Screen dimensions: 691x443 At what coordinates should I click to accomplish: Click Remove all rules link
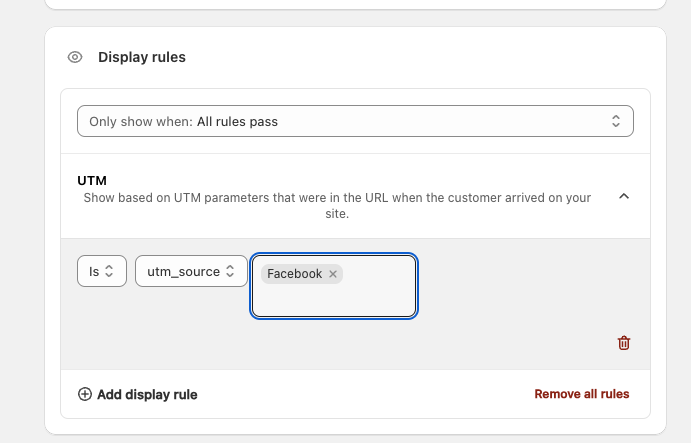[x=582, y=394]
